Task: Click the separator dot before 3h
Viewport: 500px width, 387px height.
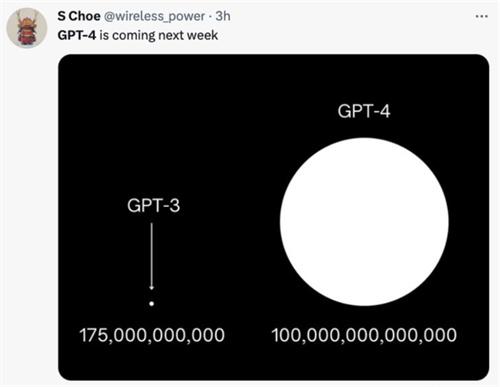Action: click(x=210, y=16)
